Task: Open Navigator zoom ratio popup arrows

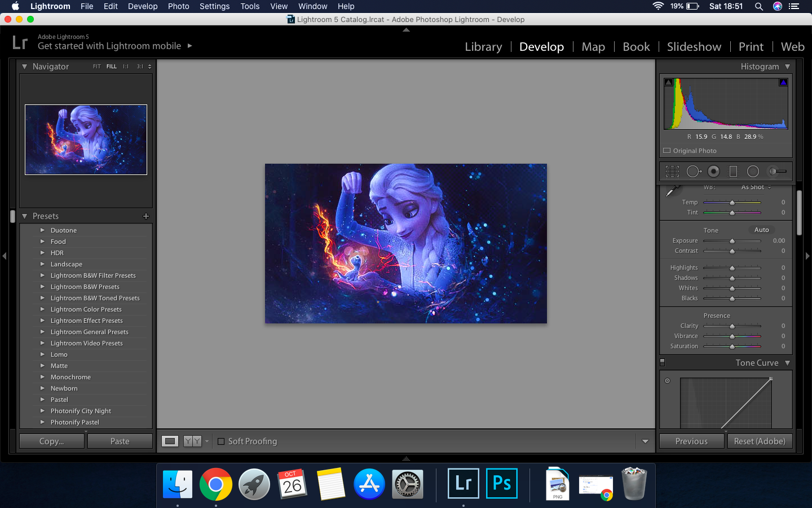Action: click(149, 67)
